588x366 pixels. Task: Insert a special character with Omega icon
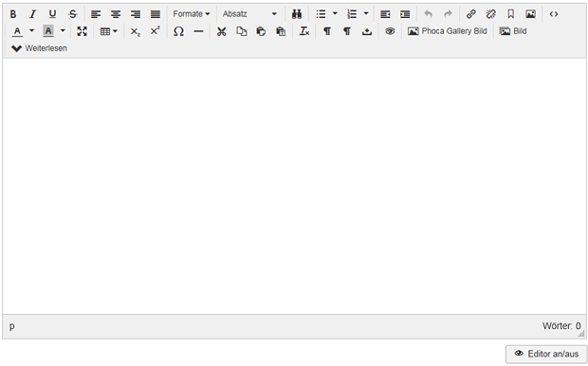coord(178,31)
